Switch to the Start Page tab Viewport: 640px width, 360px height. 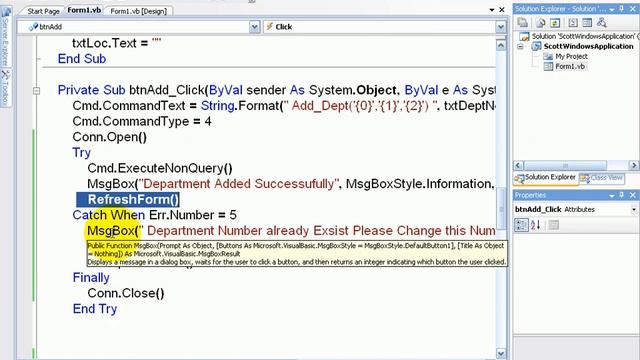[43, 11]
